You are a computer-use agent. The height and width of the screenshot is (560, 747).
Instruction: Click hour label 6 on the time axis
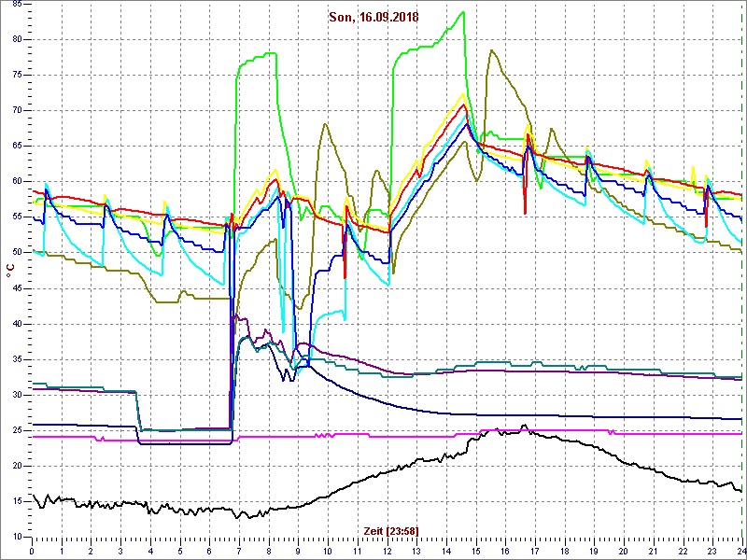tap(209, 551)
